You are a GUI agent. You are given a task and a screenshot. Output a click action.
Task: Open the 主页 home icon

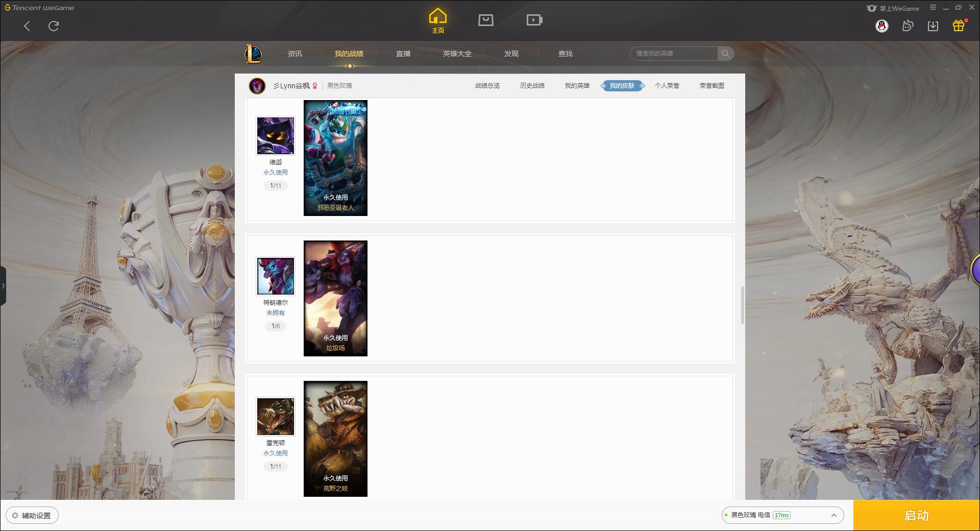(438, 21)
